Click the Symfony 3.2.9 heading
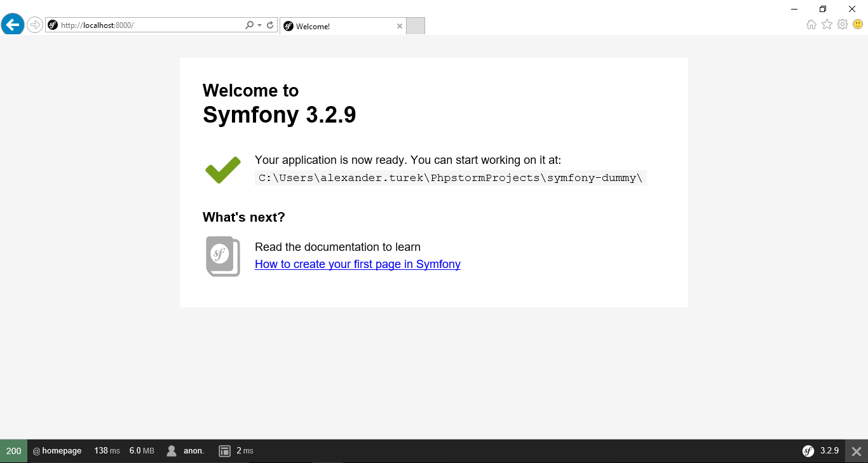Screen dimensions: 868x463 click(x=280, y=115)
